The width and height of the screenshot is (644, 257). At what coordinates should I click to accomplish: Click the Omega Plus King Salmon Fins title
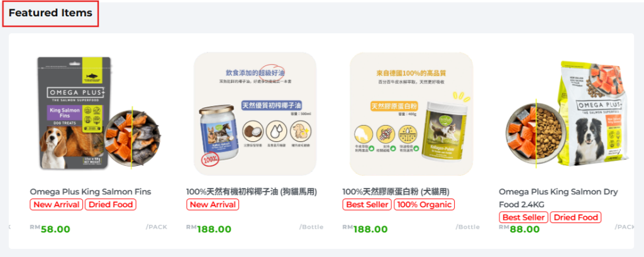click(x=91, y=192)
